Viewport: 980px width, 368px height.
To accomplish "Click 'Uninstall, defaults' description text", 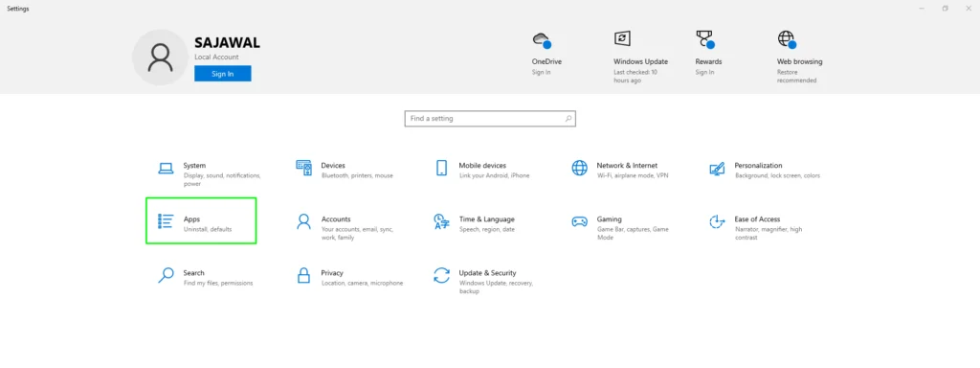I will point(208,230).
